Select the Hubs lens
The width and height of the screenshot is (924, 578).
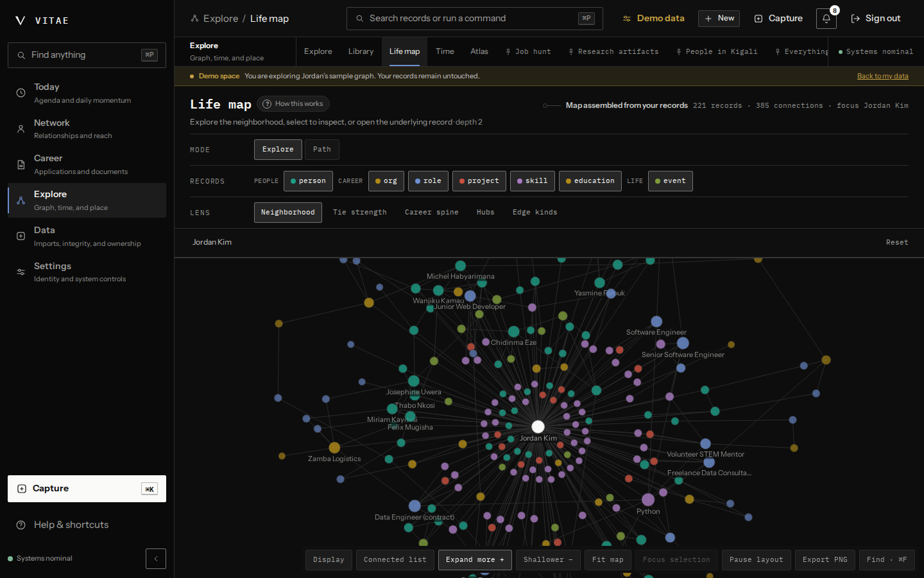(486, 213)
